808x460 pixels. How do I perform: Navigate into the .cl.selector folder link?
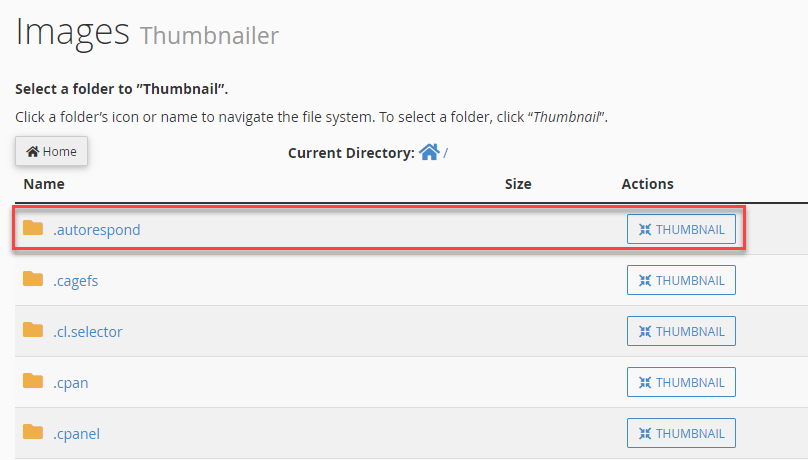click(87, 332)
